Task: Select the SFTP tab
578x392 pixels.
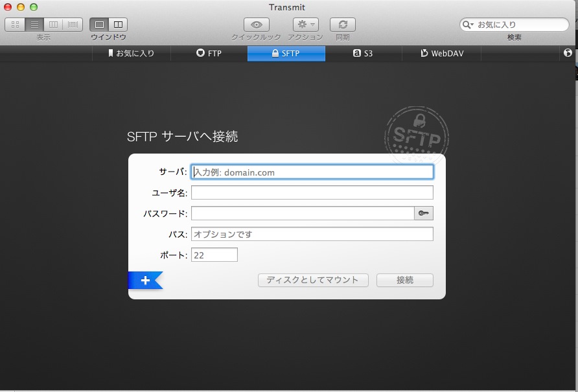Action: [286, 54]
